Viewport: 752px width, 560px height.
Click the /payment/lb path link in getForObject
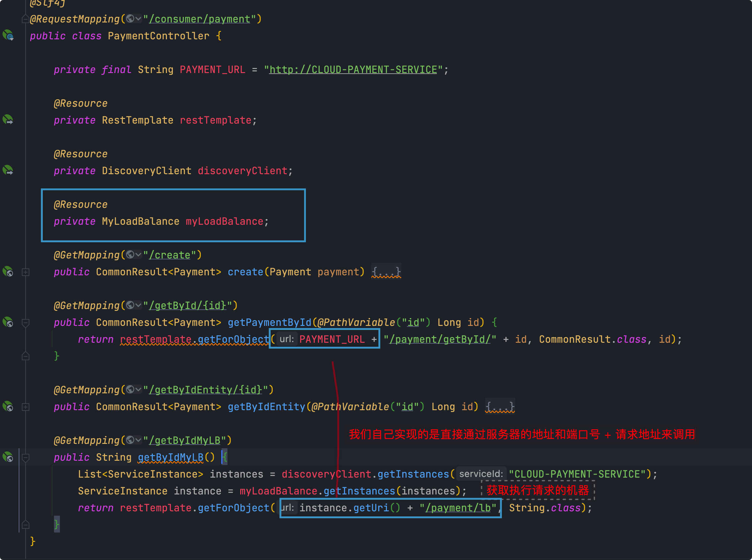point(457,508)
